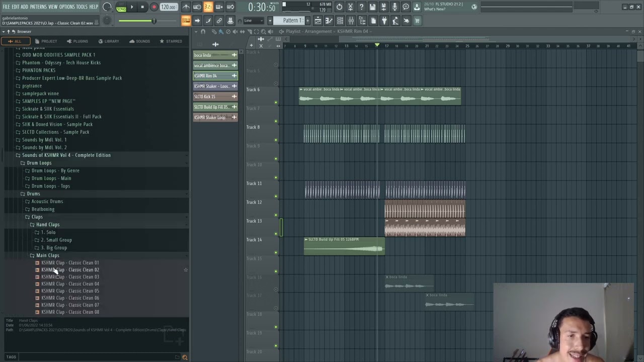Select the playlist delete tool

pos(228,32)
